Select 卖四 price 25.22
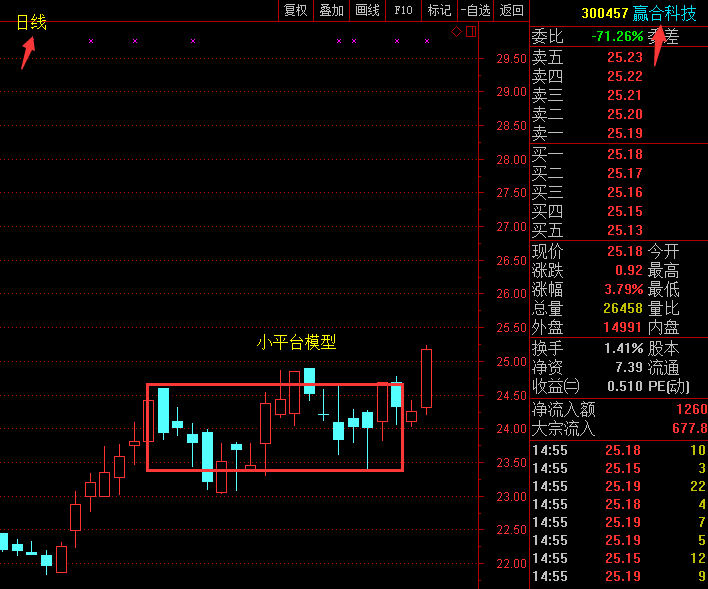 (x=624, y=76)
